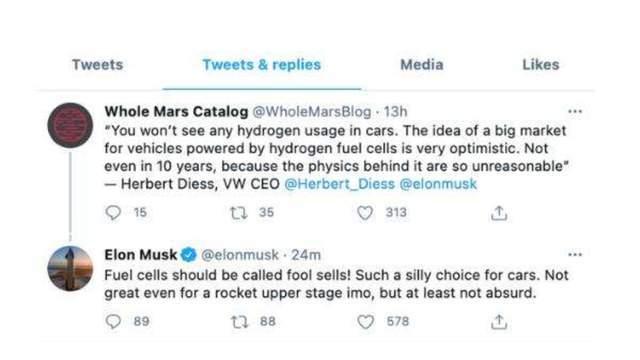Open the Media tab
Screen dimensions: 640x360
pos(422,64)
